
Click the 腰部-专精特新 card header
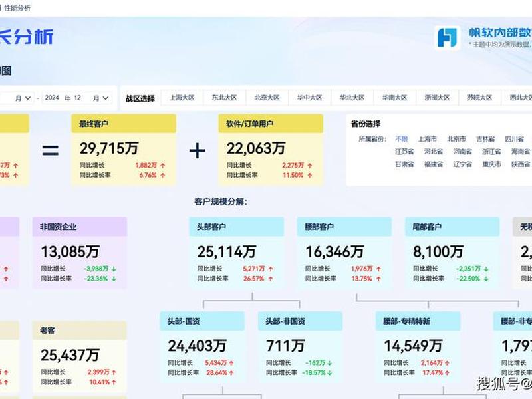(x=418, y=321)
